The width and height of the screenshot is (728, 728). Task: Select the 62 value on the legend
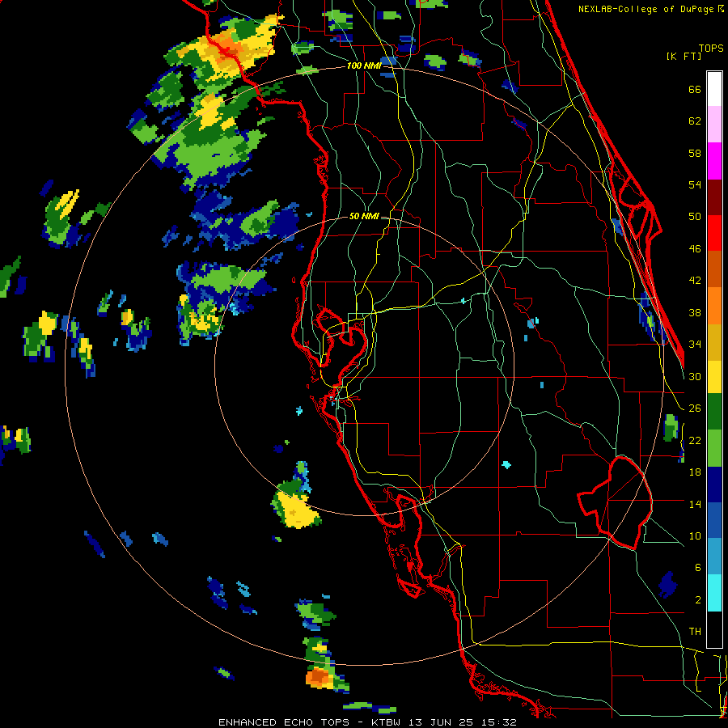click(695, 121)
